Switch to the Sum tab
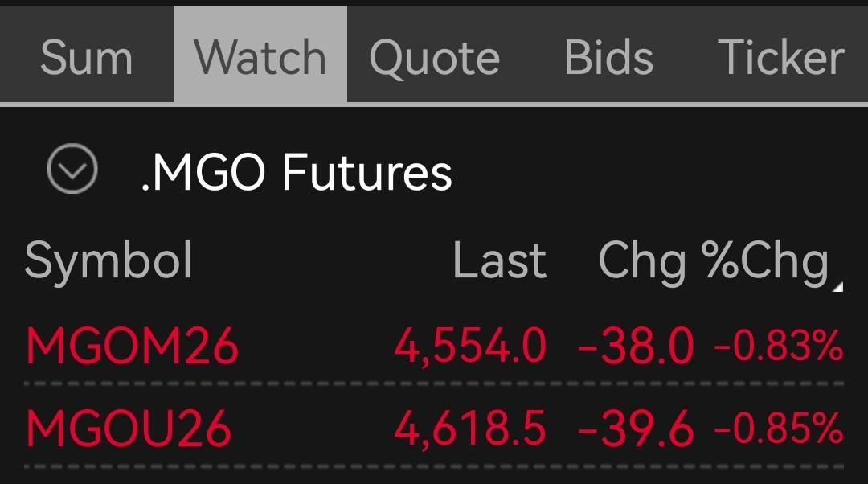The width and height of the screenshot is (868, 484). 86,58
